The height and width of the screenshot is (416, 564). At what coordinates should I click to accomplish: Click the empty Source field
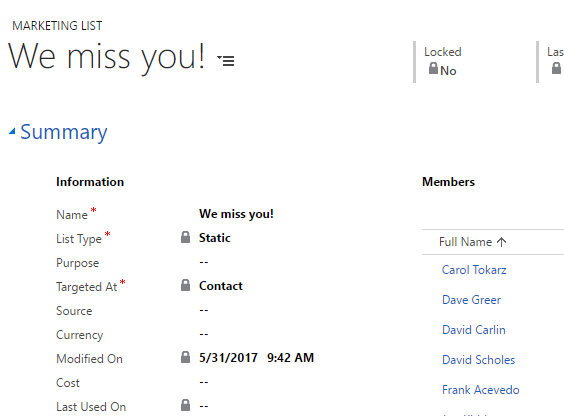(x=204, y=310)
